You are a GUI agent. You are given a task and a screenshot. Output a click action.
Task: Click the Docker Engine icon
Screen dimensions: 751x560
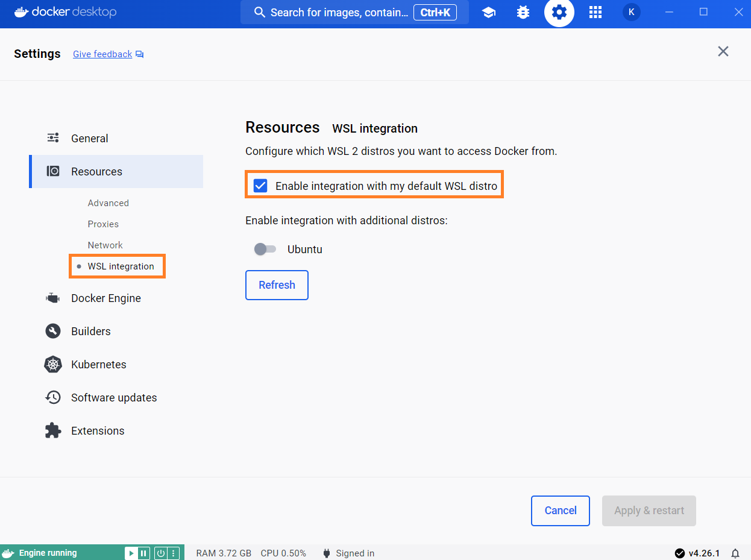[53, 298]
